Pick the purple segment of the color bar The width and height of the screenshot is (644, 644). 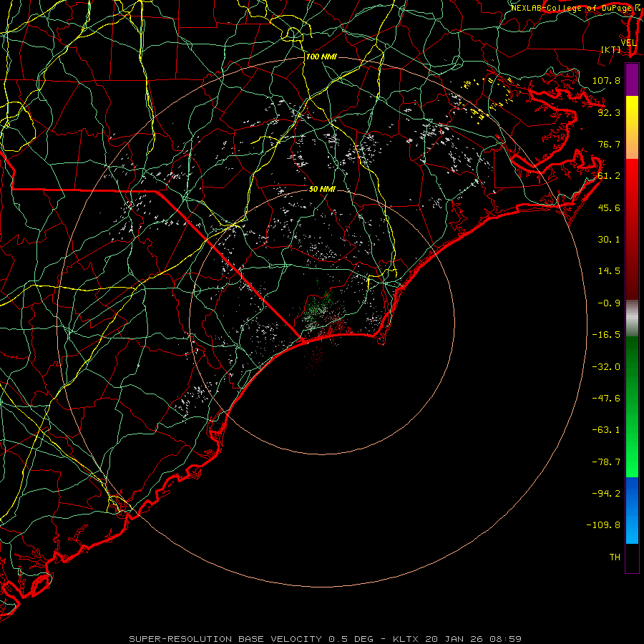click(632, 79)
